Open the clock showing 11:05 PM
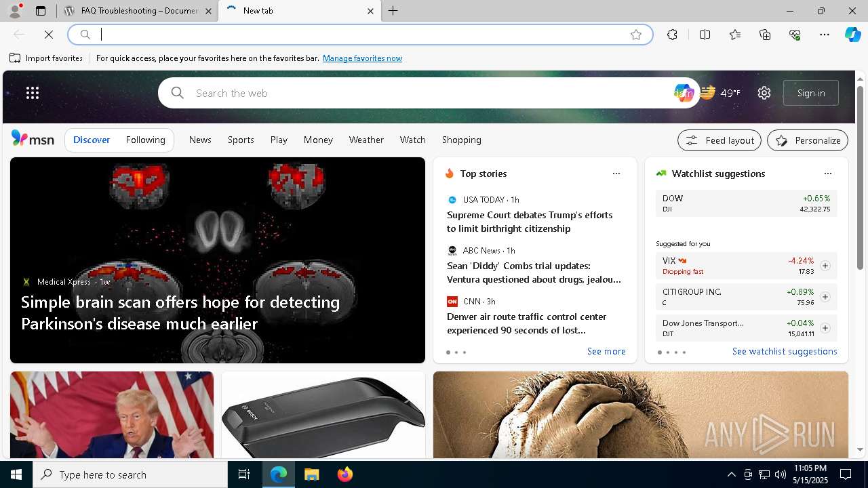868x488 pixels. coord(810,474)
